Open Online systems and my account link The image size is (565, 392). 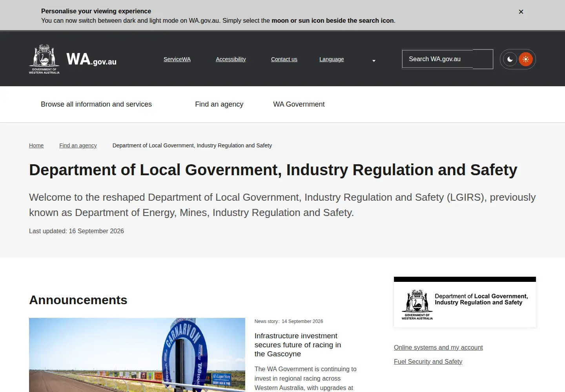pos(438,348)
